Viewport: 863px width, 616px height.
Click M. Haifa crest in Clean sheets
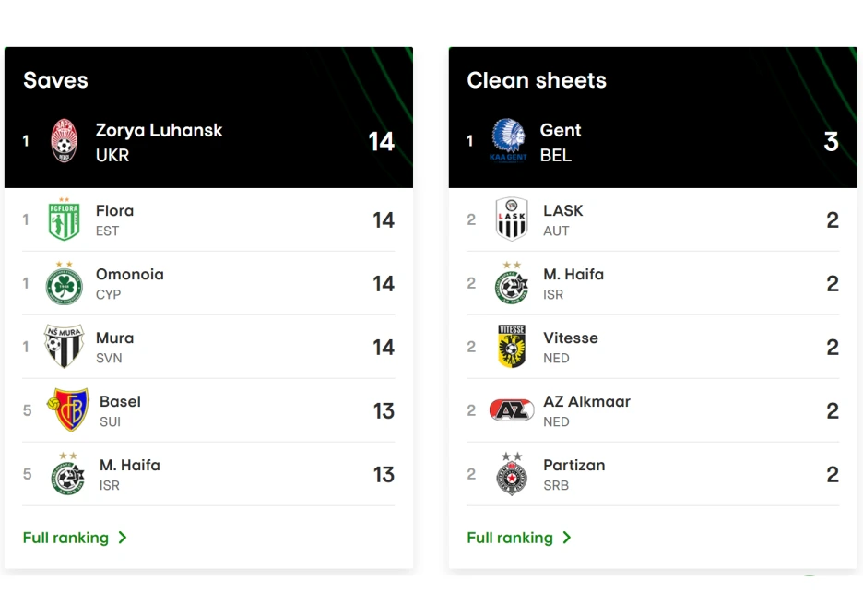tap(511, 284)
